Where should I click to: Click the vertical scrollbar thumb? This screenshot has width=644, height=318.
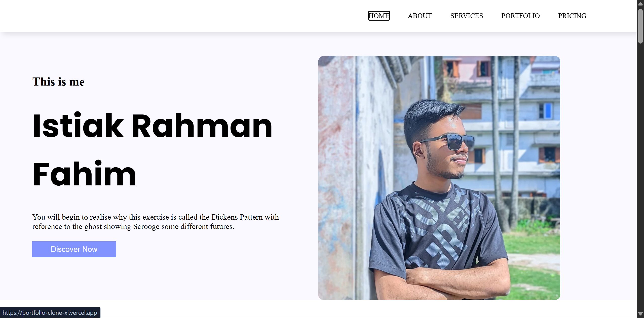[640, 26]
